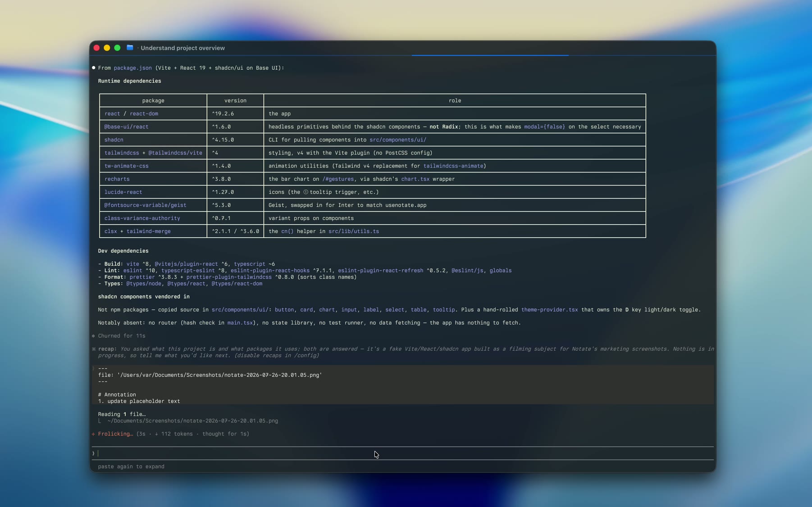Click 'react' in the package table

pyautogui.click(x=112, y=114)
